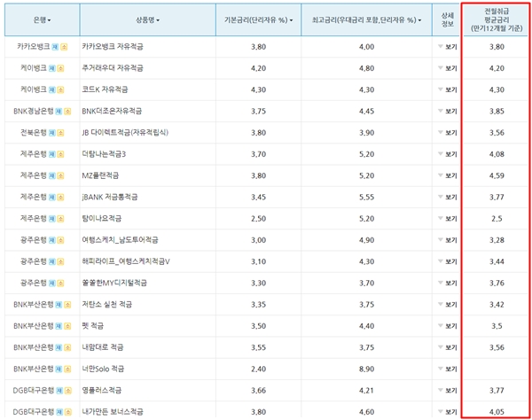532x420 pixels.
Task: Click bank name BNK경남은행
Action: click(x=34, y=111)
